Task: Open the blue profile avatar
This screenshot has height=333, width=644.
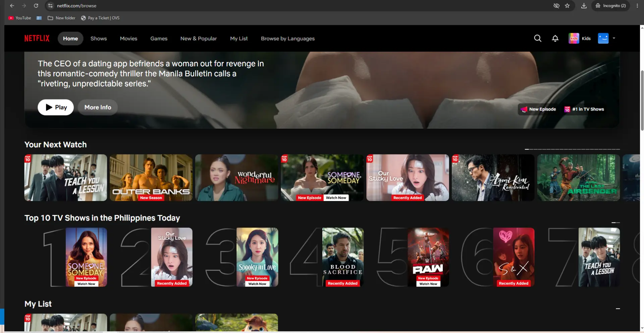Action: pyautogui.click(x=603, y=39)
